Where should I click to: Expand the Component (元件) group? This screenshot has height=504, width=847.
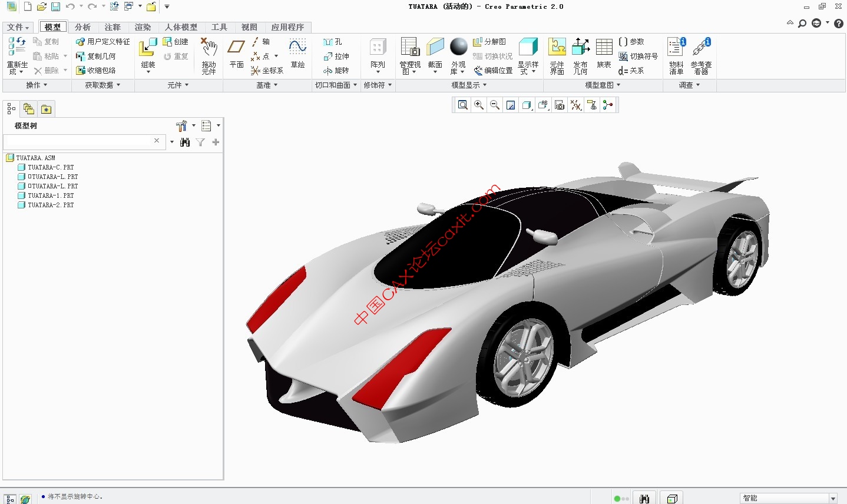178,85
